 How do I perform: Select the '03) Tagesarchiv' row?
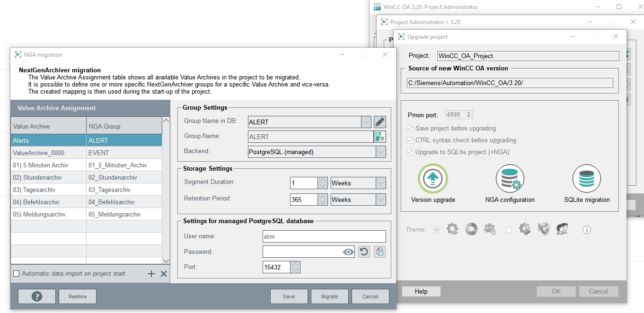[x=86, y=190]
